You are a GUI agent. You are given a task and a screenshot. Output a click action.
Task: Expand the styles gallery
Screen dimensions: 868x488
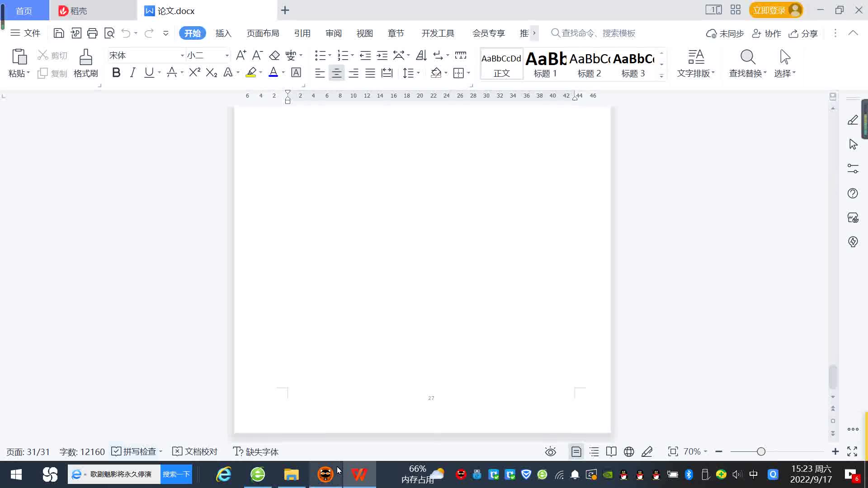pos(661,76)
